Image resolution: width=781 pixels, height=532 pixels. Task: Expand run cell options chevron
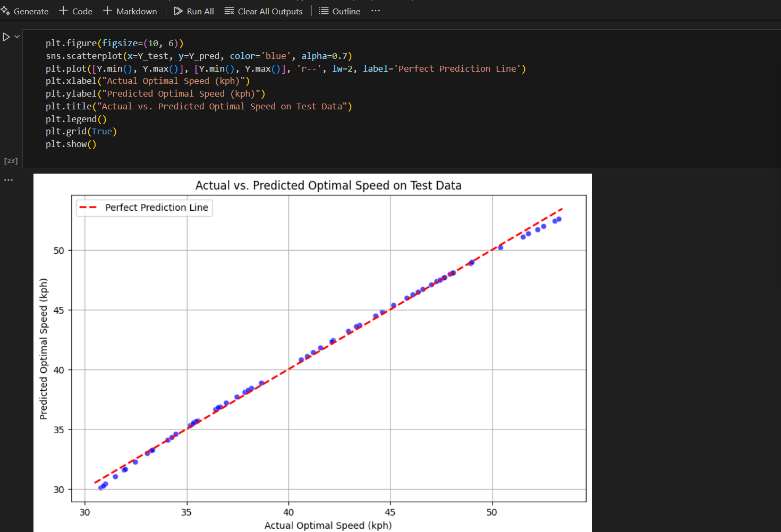coord(17,37)
